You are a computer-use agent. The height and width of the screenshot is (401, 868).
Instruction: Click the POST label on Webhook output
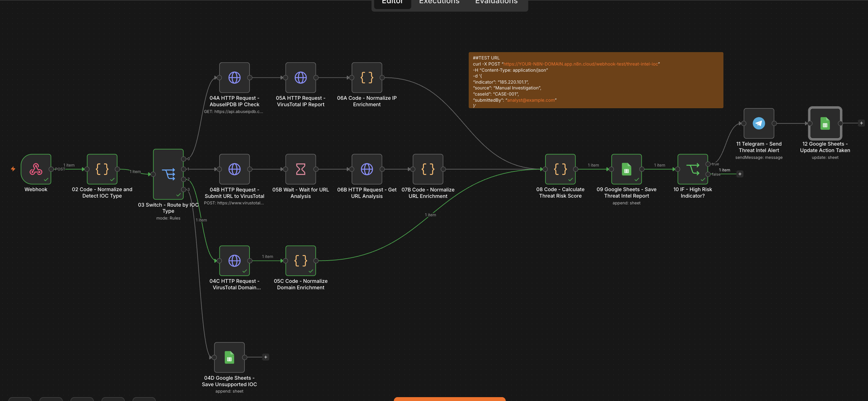tap(60, 169)
